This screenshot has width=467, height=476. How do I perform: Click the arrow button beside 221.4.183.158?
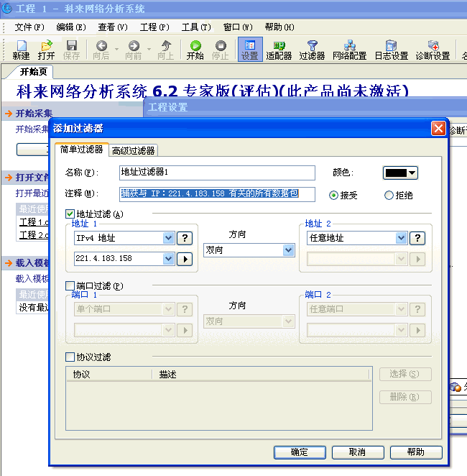tap(185, 259)
